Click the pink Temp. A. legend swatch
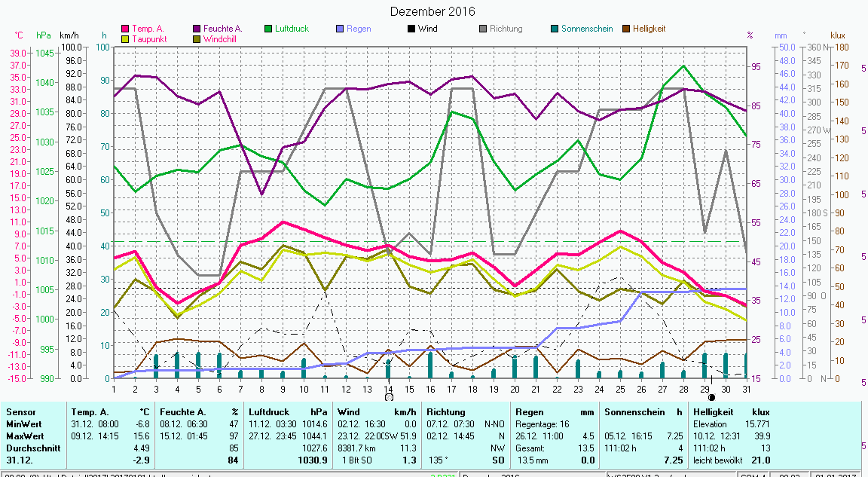Viewport: 868px width, 477px height. coord(126,29)
